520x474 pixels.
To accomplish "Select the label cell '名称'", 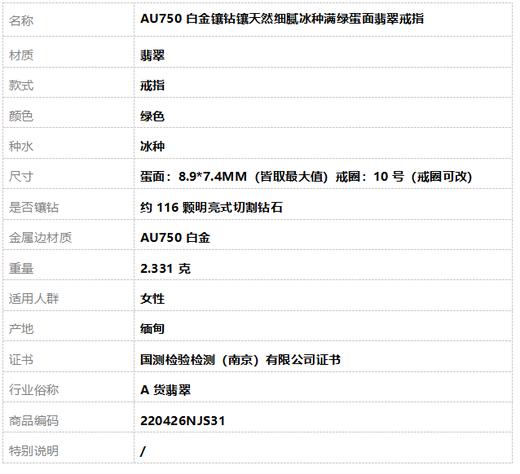I will coord(68,20).
